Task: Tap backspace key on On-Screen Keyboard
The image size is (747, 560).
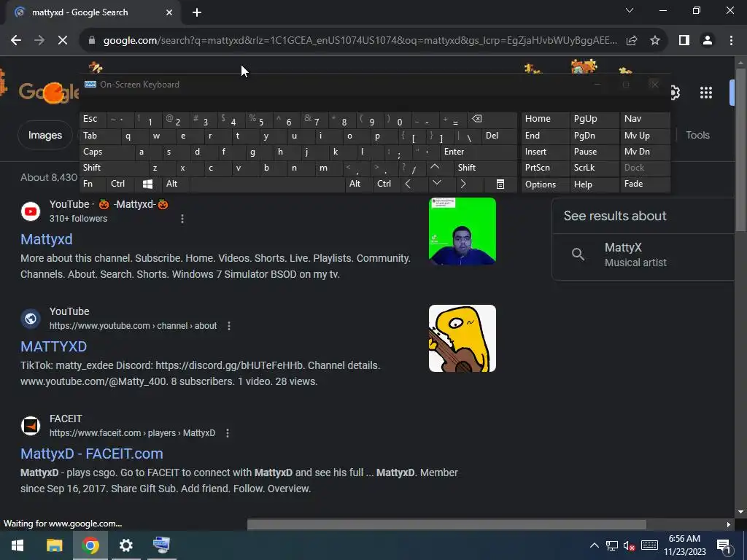Action: pyautogui.click(x=492, y=119)
